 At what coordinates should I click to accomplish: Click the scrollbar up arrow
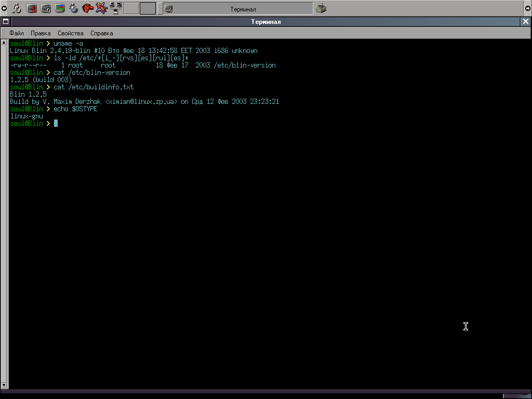(x=4, y=43)
